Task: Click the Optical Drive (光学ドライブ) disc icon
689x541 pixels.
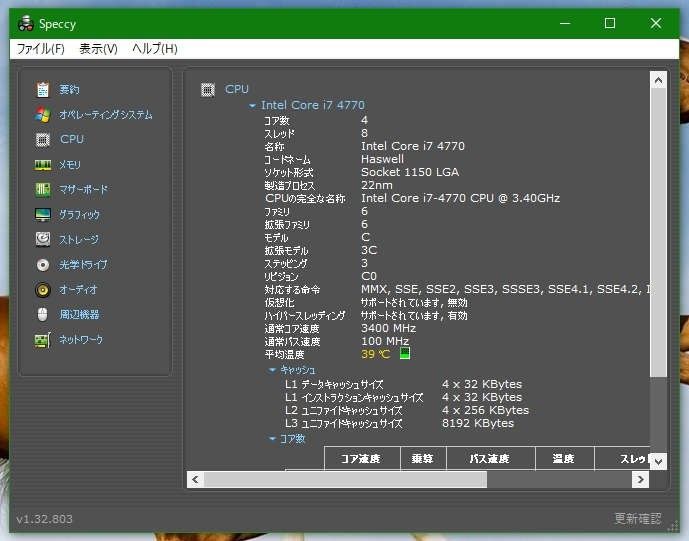Action: [43, 265]
